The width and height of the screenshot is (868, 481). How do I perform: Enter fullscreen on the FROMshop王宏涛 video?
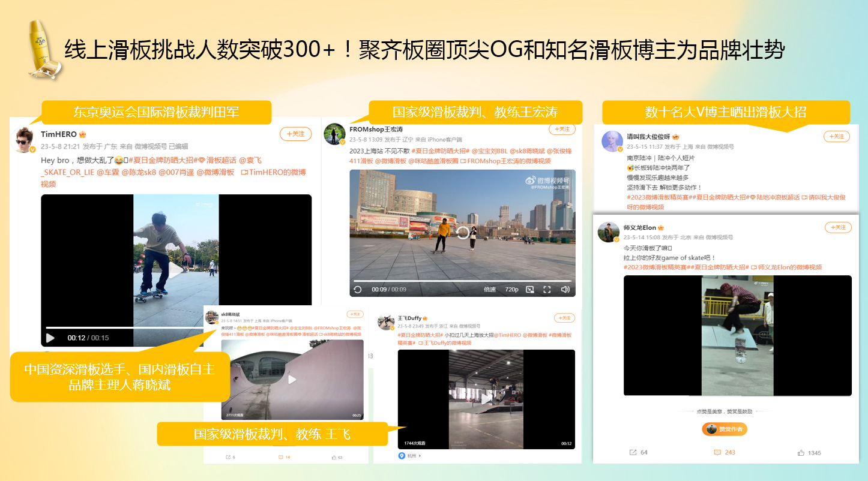(547, 290)
